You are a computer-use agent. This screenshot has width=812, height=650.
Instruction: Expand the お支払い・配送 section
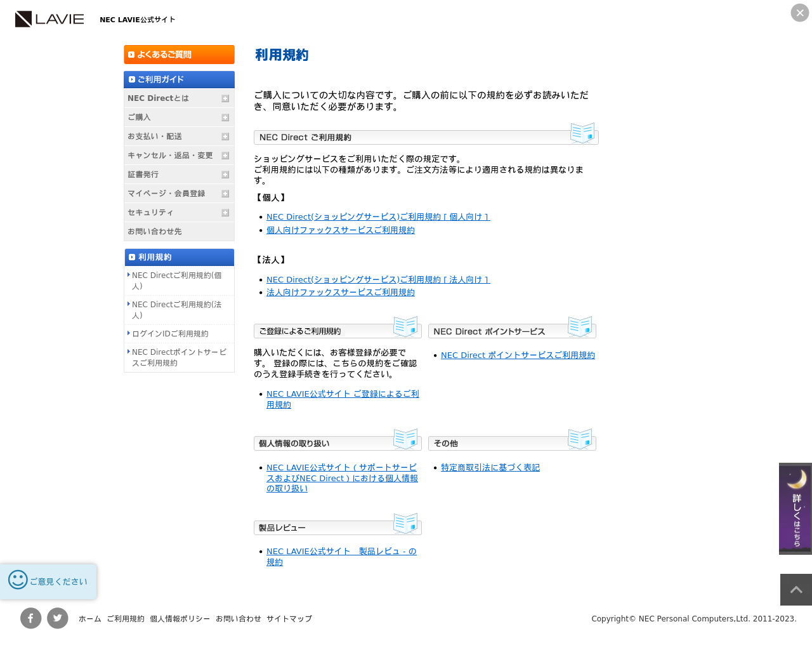coord(179,136)
